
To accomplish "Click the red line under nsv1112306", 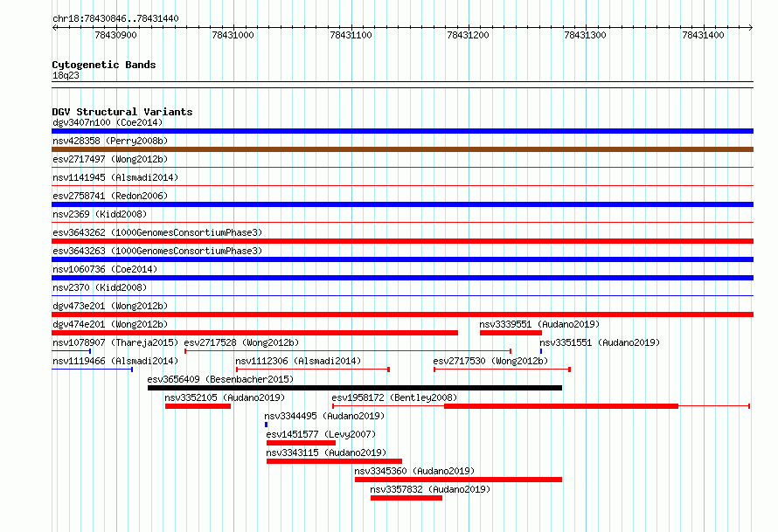I will (x=313, y=370).
